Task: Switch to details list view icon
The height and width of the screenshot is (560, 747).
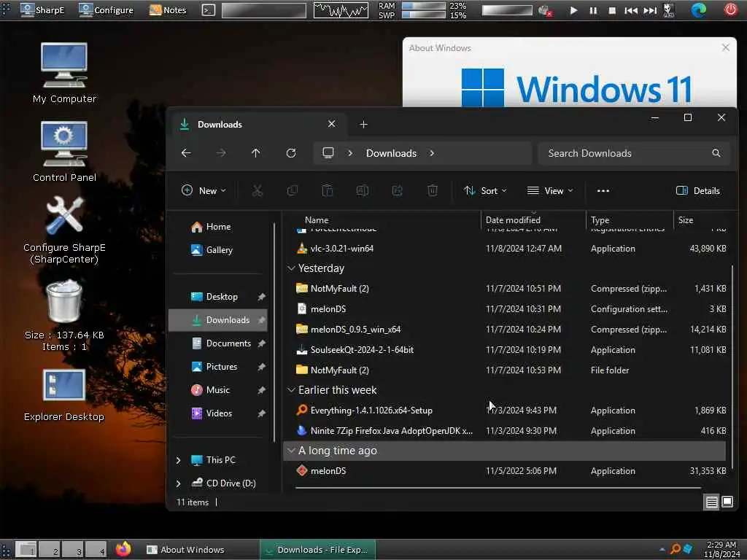Action: 712,502
